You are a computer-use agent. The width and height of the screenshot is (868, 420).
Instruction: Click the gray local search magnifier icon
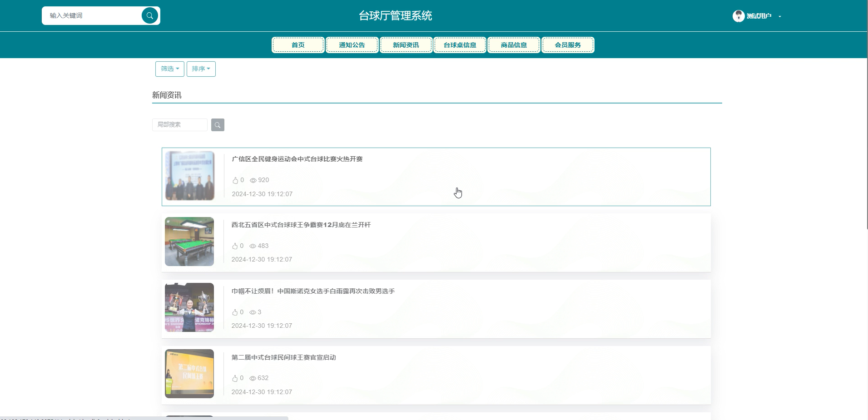pyautogui.click(x=218, y=125)
